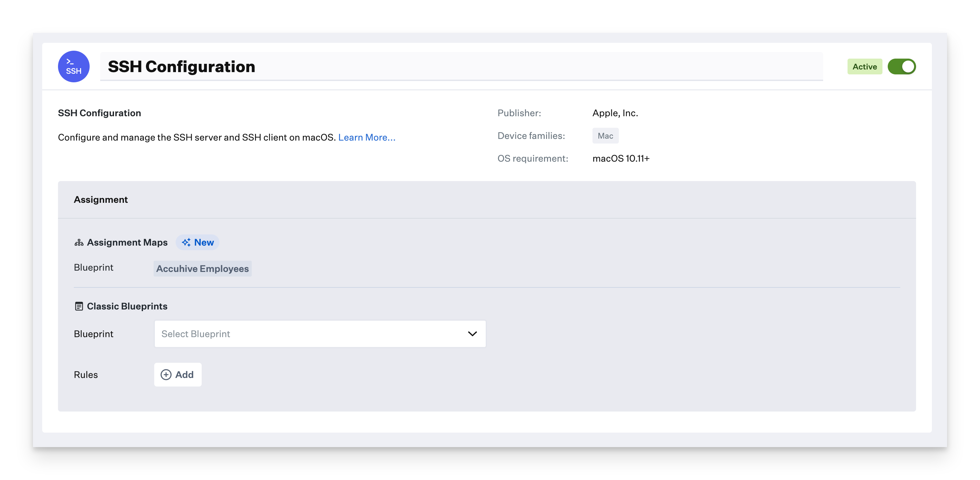Click the chevron arrow in Blueprint selector

[x=472, y=334]
